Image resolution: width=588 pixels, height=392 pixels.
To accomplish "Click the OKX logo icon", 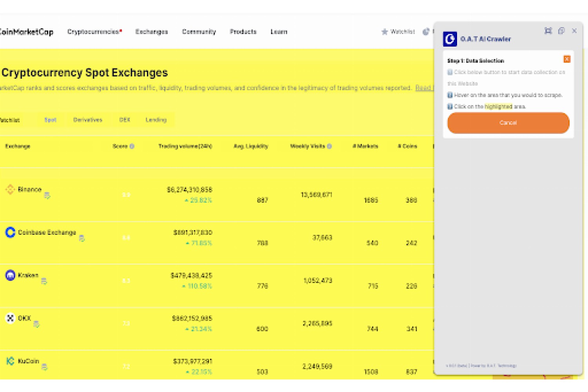I will [10, 318].
